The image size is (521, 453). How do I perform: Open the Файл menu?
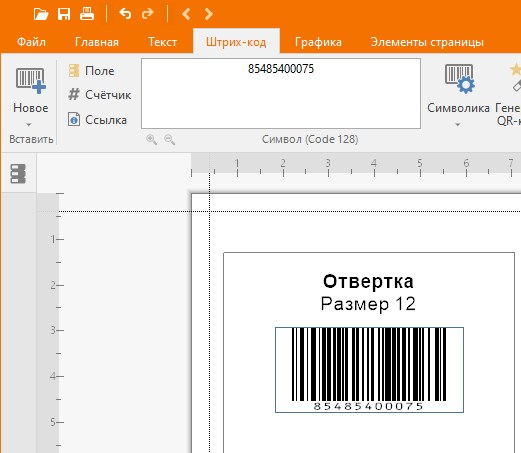tap(31, 42)
